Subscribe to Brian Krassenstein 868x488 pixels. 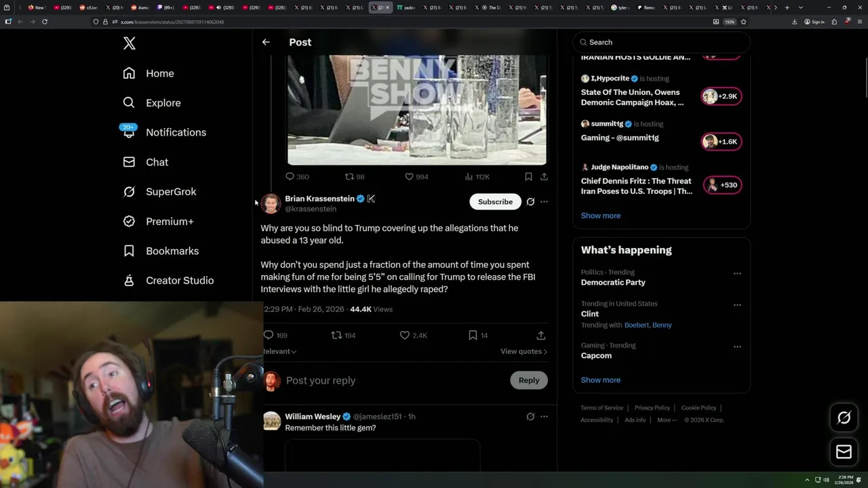(495, 202)
